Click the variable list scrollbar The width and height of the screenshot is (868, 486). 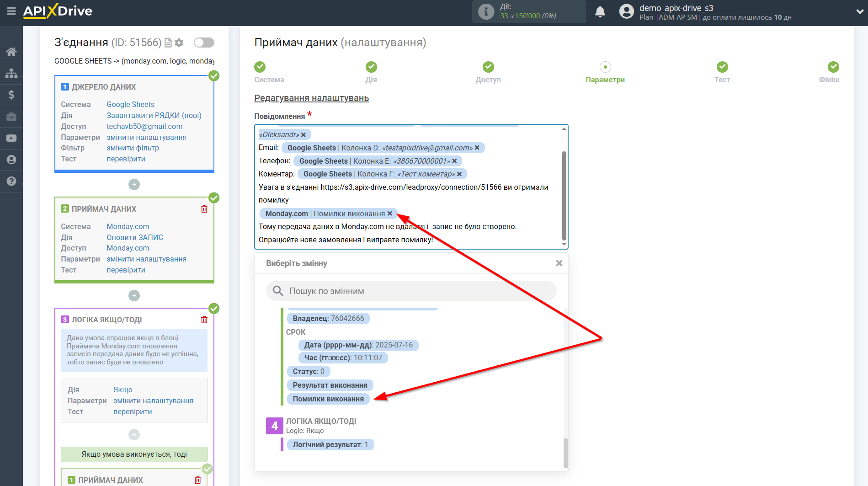pyautogui.click(x=566, y=453)
